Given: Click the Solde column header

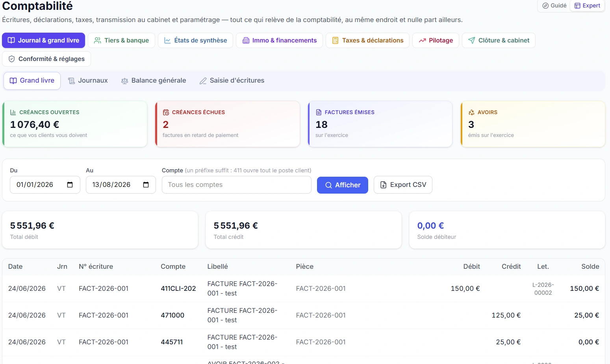Looking at the screenshot, I should pyautogui.click(x=590, y=266).
